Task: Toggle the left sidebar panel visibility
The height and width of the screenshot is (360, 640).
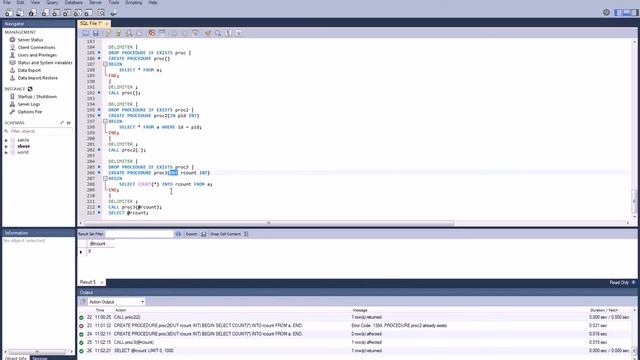Action: click(619, 13)
